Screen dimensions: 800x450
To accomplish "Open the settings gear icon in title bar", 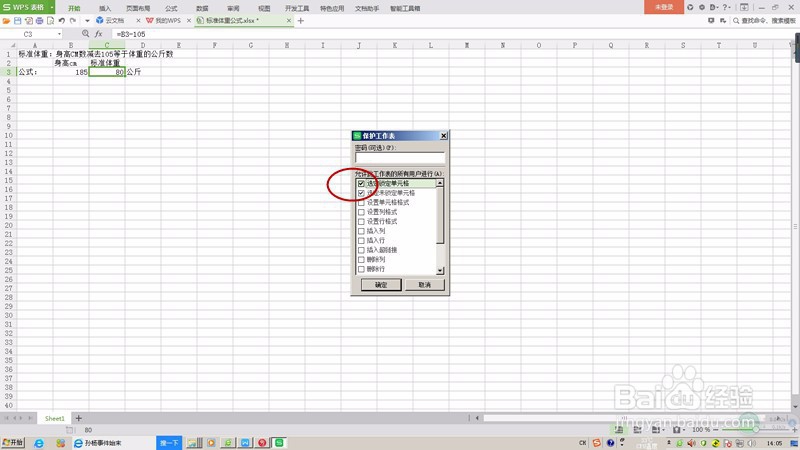I will [702, 7].
